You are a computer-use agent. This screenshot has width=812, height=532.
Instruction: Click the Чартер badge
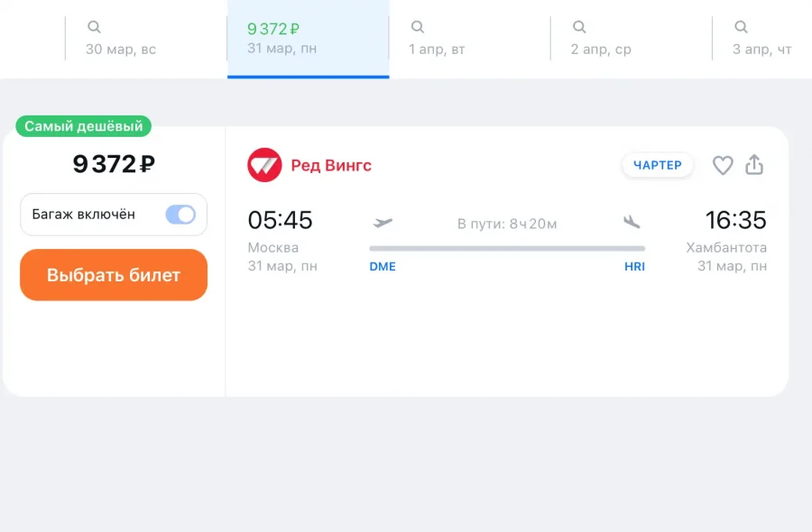point(658,165)
